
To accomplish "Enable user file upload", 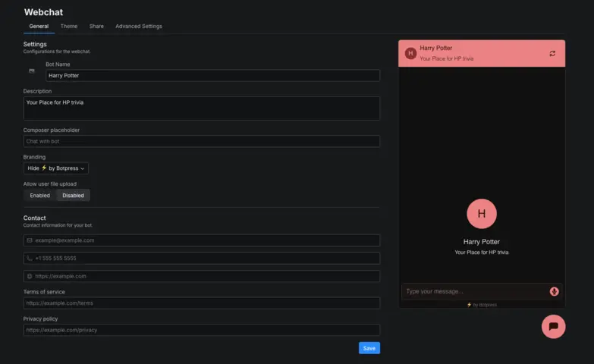I will [x=39, y=196].
